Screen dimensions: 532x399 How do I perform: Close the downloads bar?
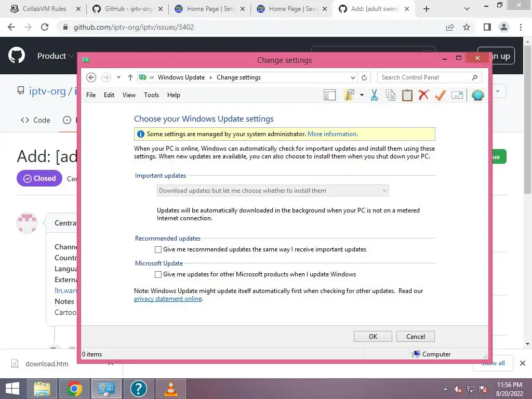click(523, 363)
